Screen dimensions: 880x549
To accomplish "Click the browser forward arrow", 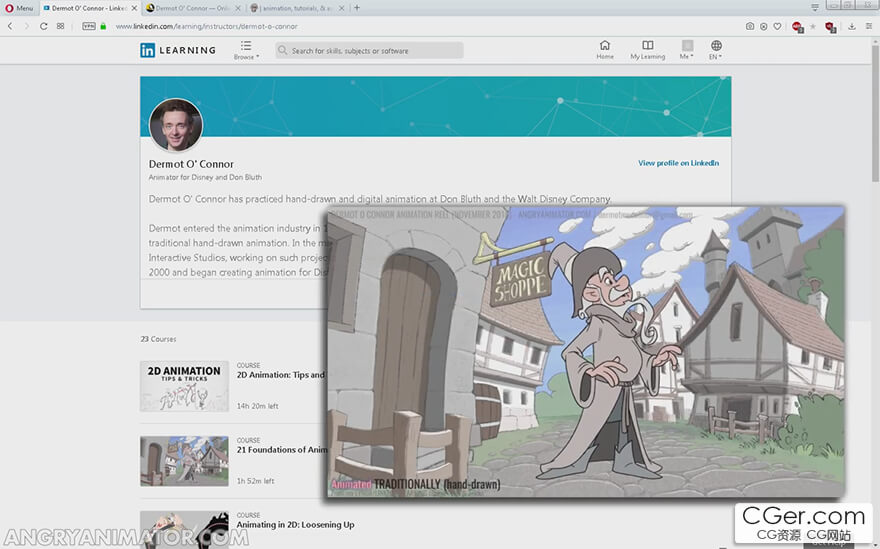I will pyautogui.click(x=26, y=26).
